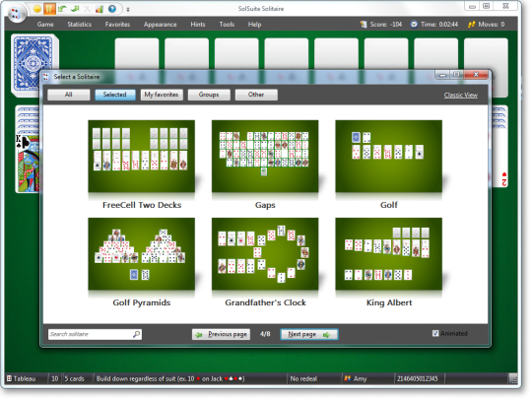Open the Appearance menu
Image resolution: width=532 pixels, height=399 pixels.
coord(161,25)
